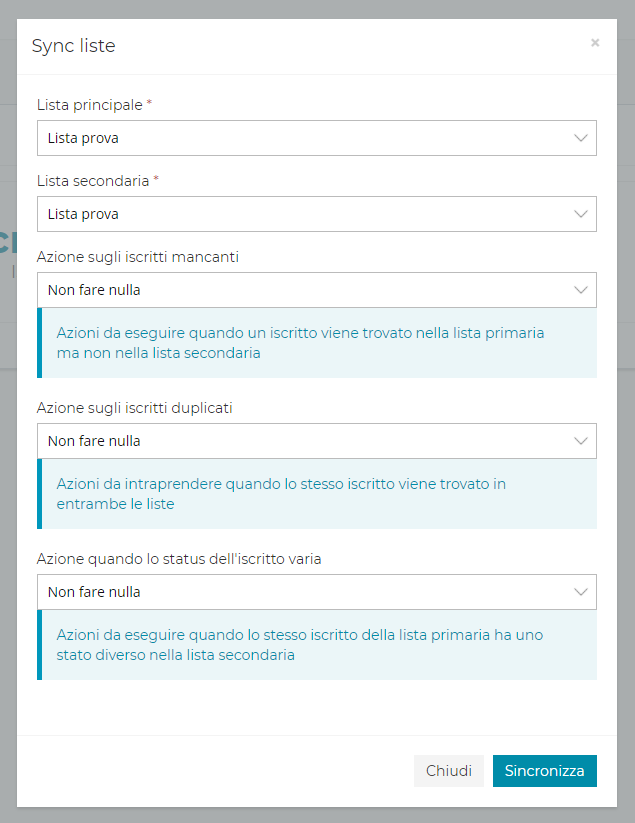Click chevron arrow of iscritti duplicati selector
This screenshot has height=823, width=635.
tap(581, 441)
